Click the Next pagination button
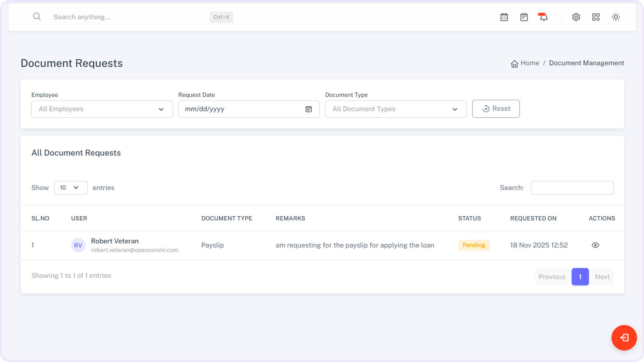This screenshot has width=644, height=362. click(x=602, y=277)
